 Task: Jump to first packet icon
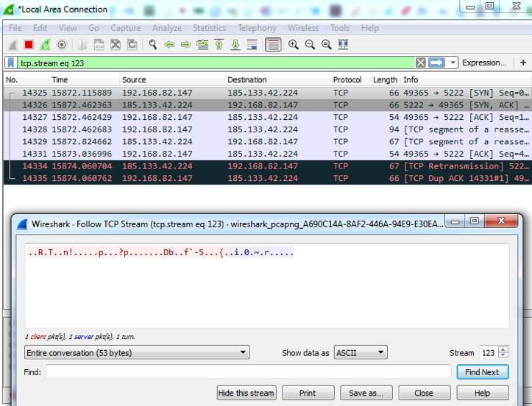[x=219, y=44]
